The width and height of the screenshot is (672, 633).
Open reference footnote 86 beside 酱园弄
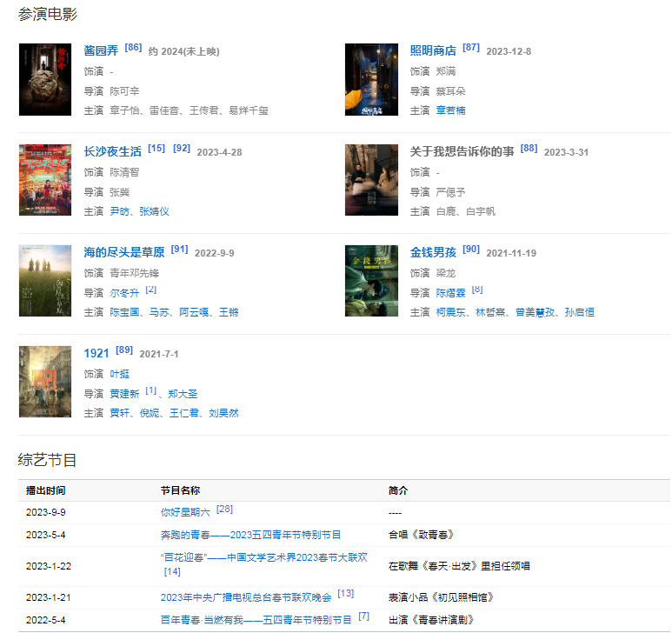(133, 47)
